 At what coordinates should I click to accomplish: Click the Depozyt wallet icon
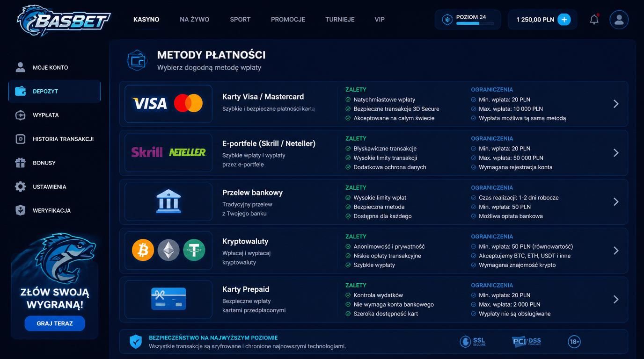click(20, 91)
